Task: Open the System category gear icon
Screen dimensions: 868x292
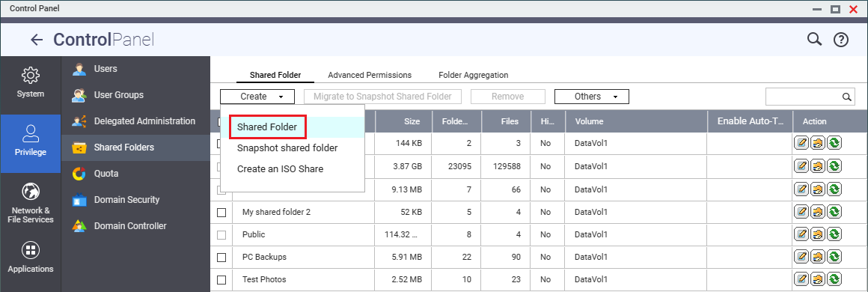Action: coord(31,76)
